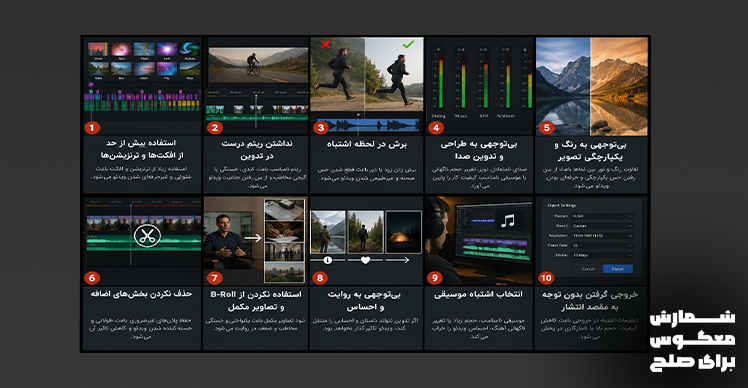748x388 pixels.
Task: Choose the Blur effect thumbnail
Action: pos(121,68)
